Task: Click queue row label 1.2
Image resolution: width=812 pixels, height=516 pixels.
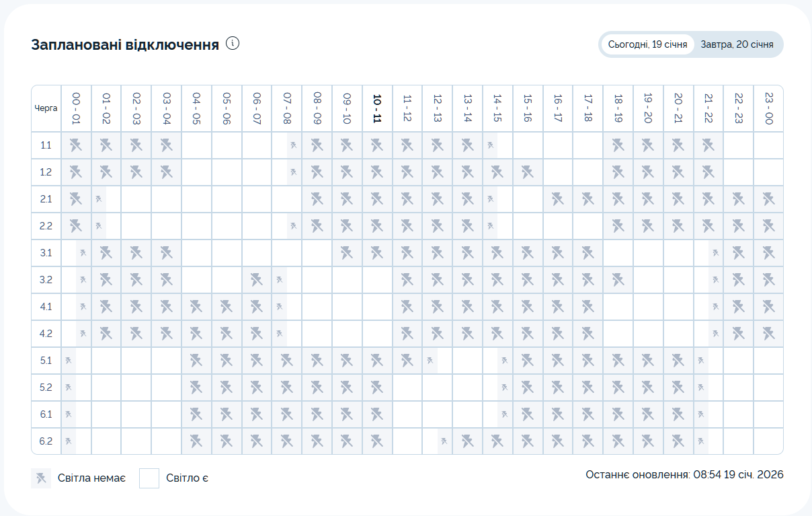Action: pyautogui.click(x=46, y=172)
